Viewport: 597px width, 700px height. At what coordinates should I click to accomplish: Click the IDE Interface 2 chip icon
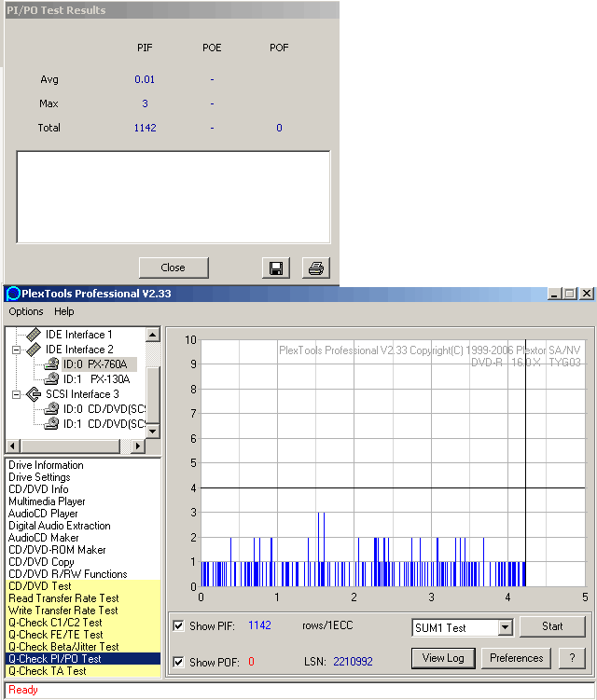point(34,350)
